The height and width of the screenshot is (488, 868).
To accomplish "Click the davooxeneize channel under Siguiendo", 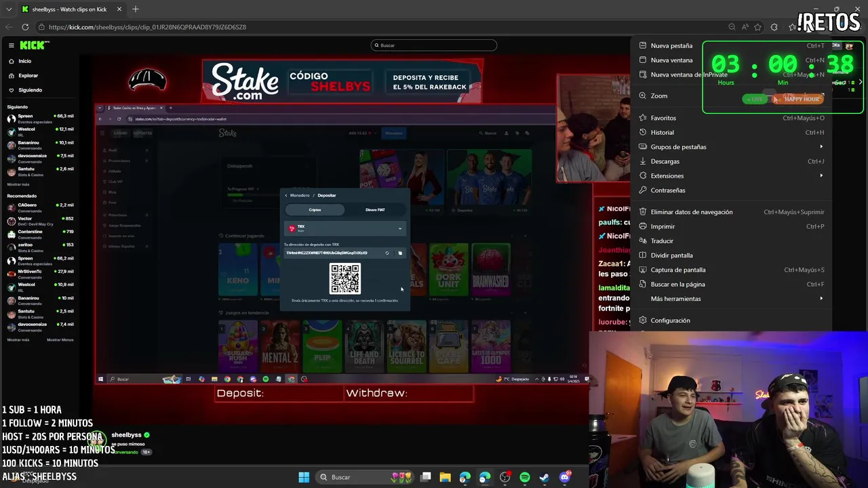I will 41,158.
